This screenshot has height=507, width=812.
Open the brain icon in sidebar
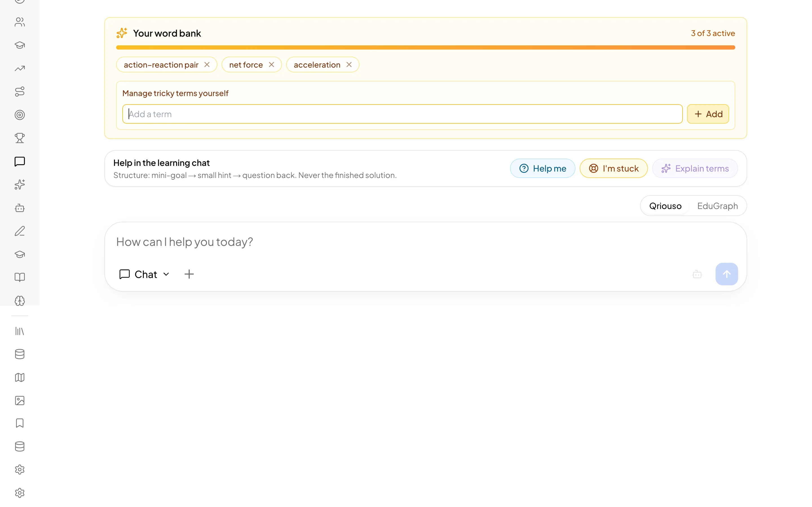click(x=20, y=301)
